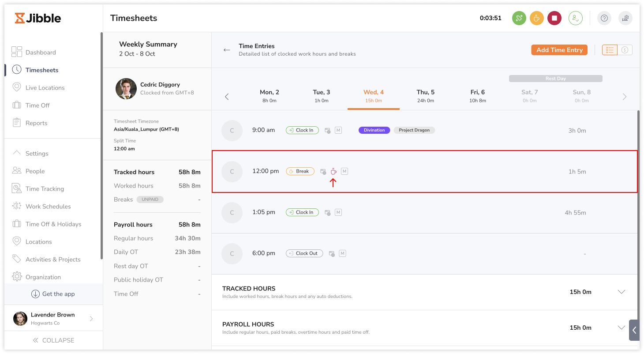The height and width of the screenshot is (354, 644).
Task: Click the feature settings gear icon
Action: pyautogui.click(x=625, y=18)
